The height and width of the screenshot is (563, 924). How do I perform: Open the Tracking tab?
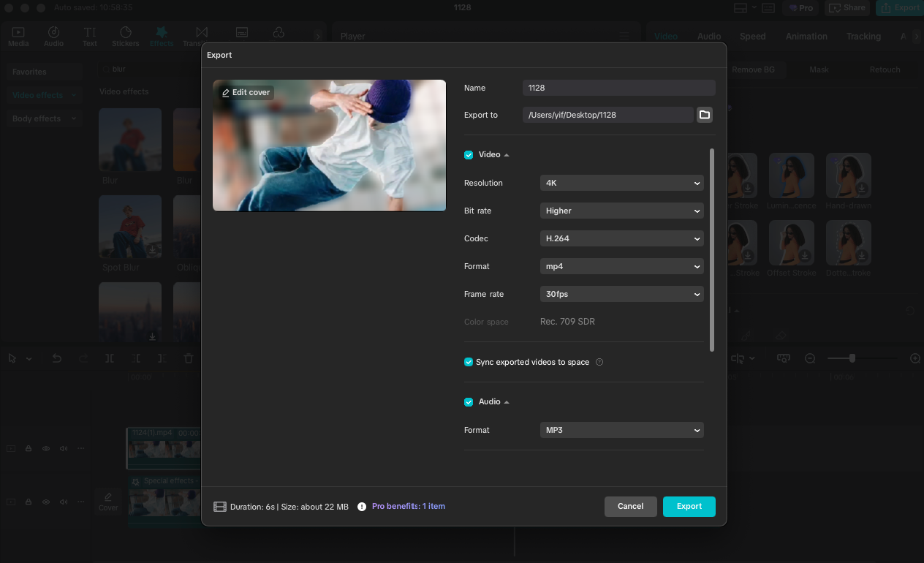[863, 36]
